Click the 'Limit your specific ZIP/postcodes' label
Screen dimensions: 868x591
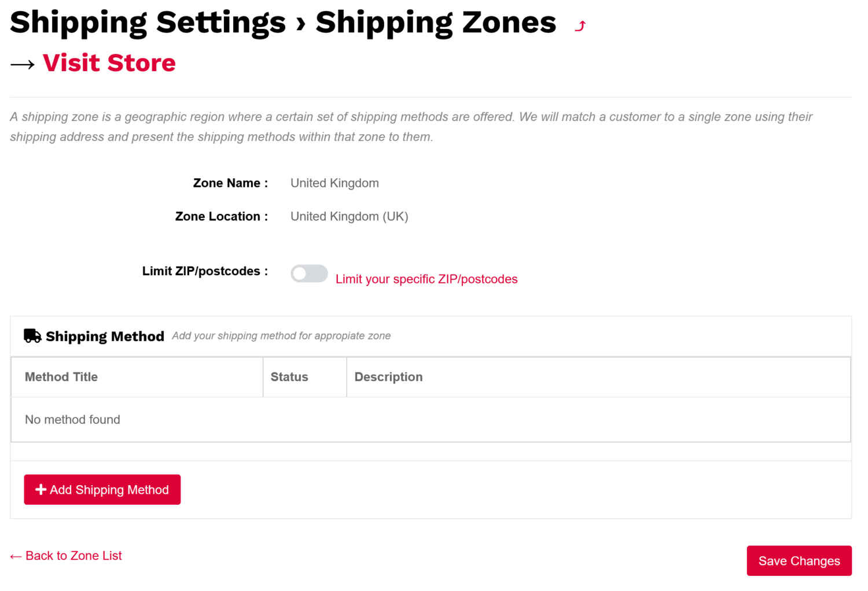pos(426,279)
